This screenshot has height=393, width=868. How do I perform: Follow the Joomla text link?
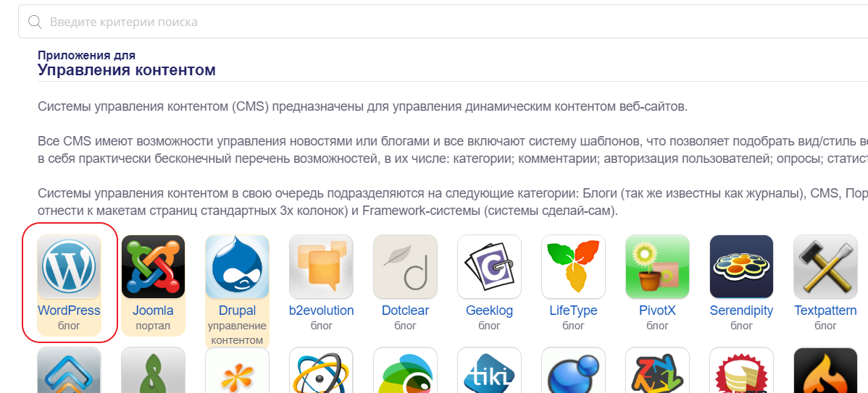[x=153, y=310]
